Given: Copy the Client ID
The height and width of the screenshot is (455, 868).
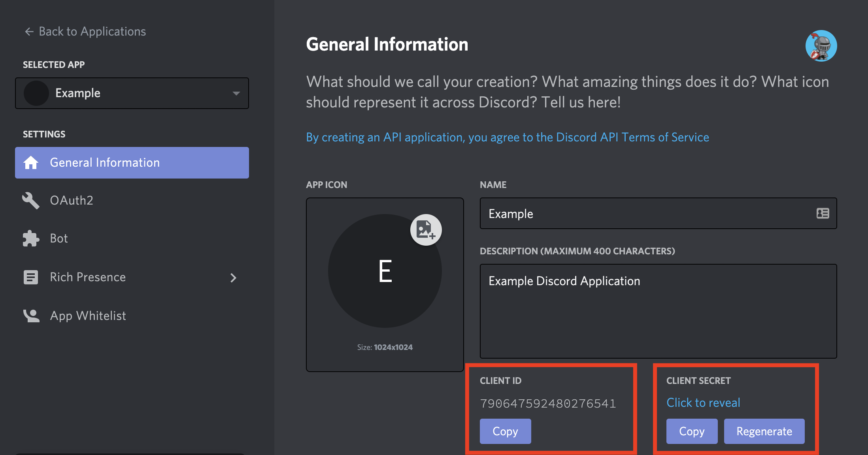Looking at the screenshot, I should click(505, 431).
